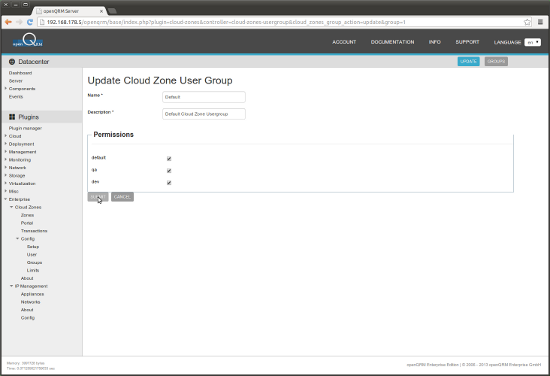Viewport: 550px width, 376px height.
Task: Expand the Deployment plugin node
Action: point(6,144)
